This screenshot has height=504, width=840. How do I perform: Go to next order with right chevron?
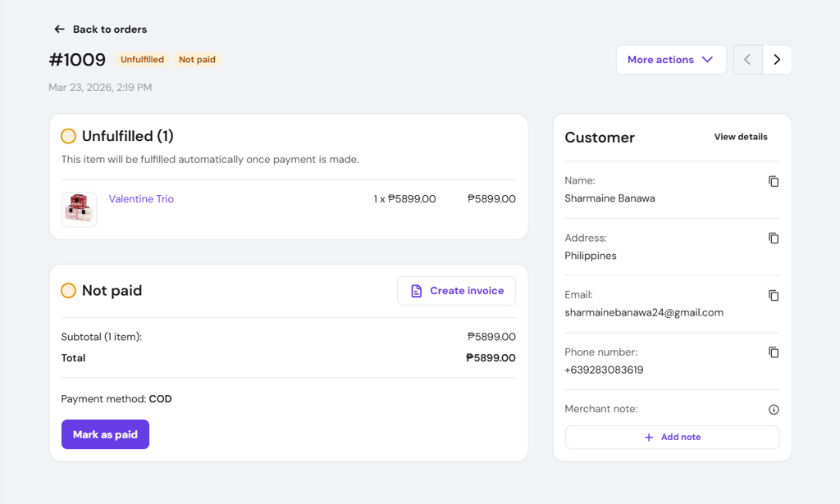coord(777,59)
